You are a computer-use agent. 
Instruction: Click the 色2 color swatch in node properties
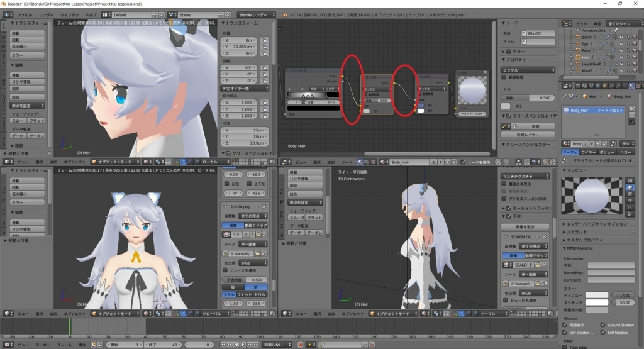506,106
